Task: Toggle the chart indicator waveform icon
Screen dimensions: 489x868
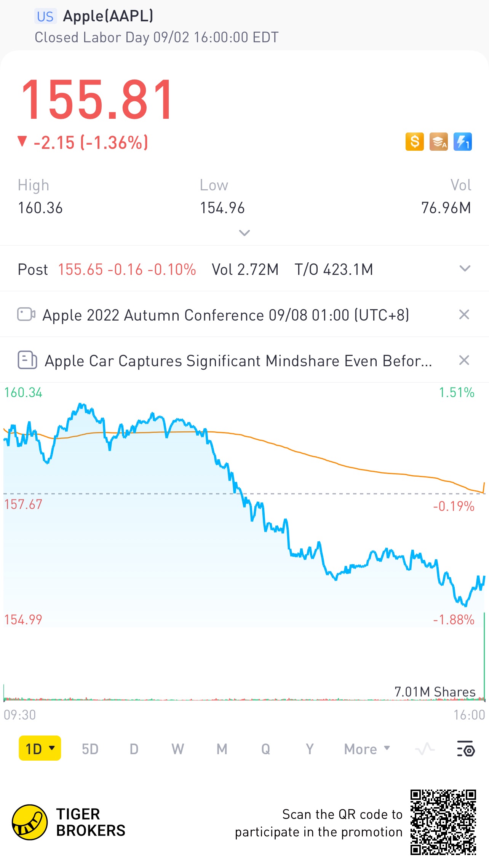Action: (425, 749)
